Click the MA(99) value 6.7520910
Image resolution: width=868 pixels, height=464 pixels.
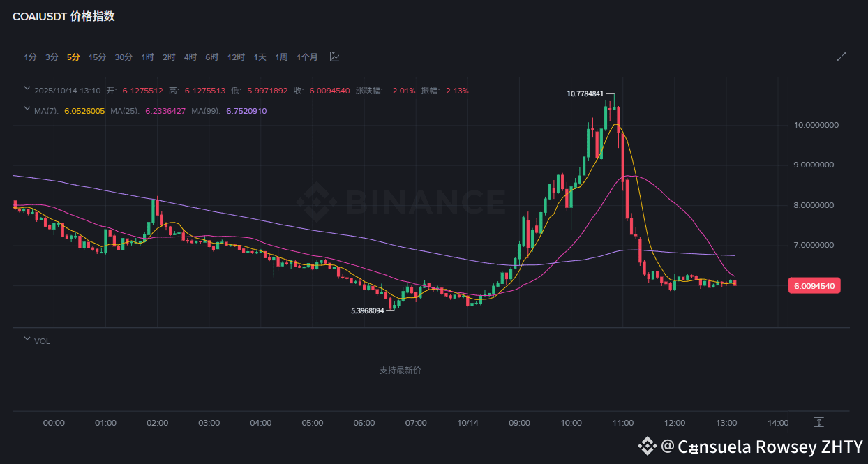pos(246,111)
